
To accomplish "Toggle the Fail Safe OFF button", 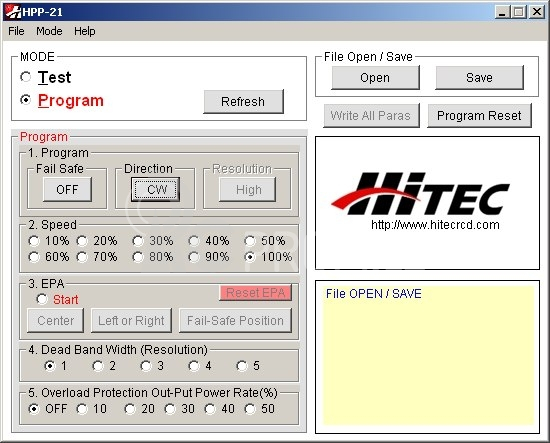I will pos(67,189).
